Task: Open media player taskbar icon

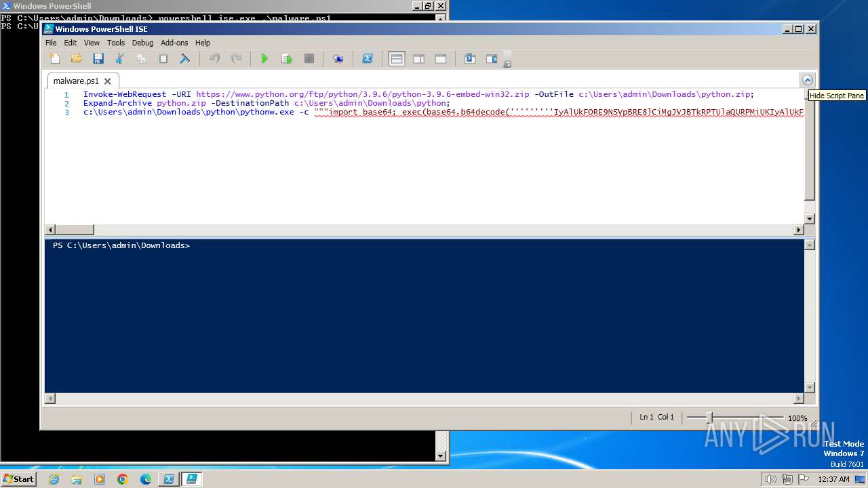Action: pos(100,479)
